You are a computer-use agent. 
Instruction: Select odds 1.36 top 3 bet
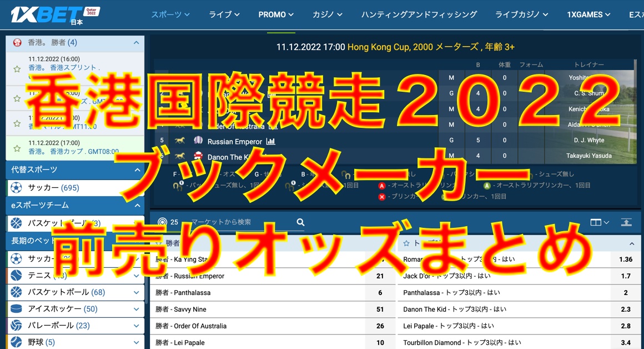626,260
